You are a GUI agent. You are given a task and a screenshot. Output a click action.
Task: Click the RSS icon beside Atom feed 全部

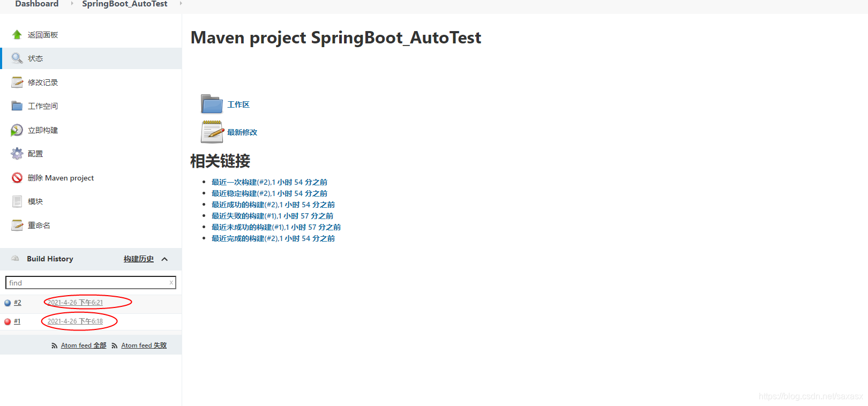click(54, 345)
